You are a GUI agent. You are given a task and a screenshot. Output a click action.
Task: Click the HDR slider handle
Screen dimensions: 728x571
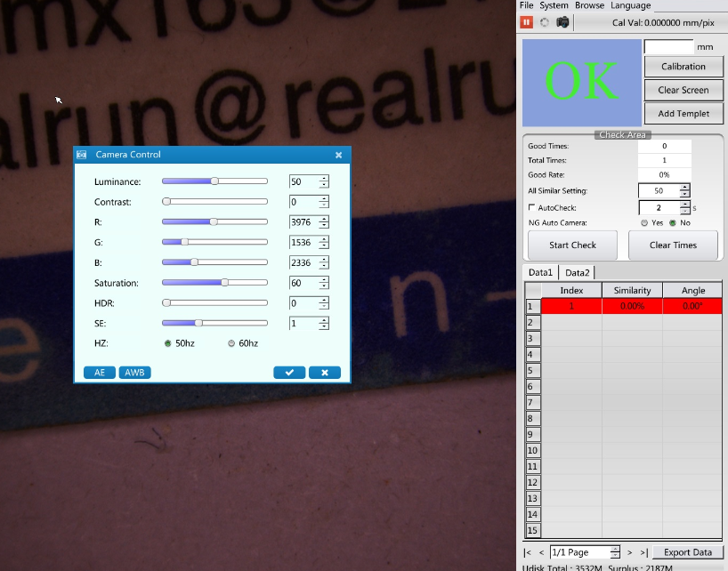point(166,303)
